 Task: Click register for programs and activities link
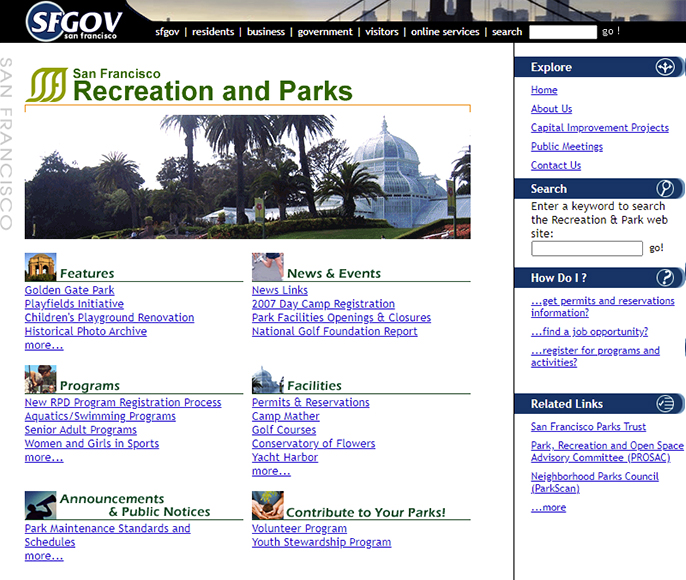595,356
